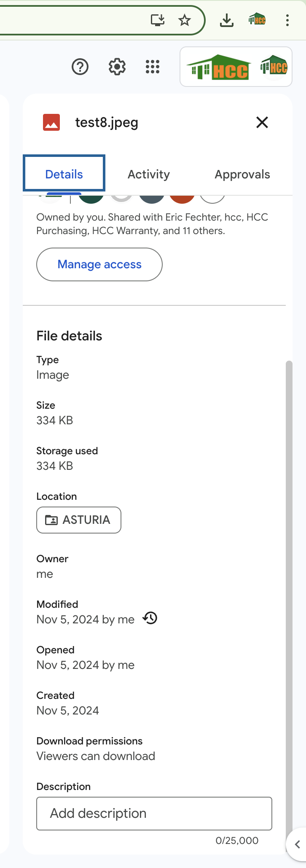Open the Help question mark icon
This screenshot has height=868, width=306.
[80, 67]
